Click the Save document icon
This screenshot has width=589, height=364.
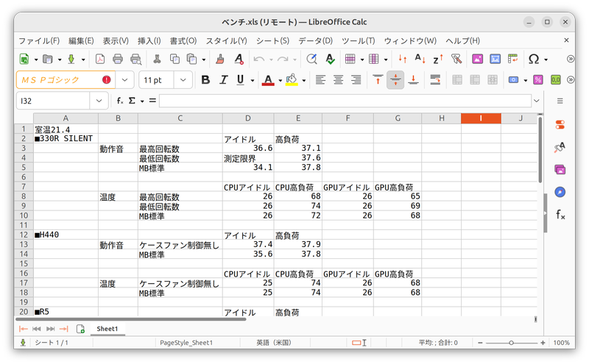coord(71,59)
